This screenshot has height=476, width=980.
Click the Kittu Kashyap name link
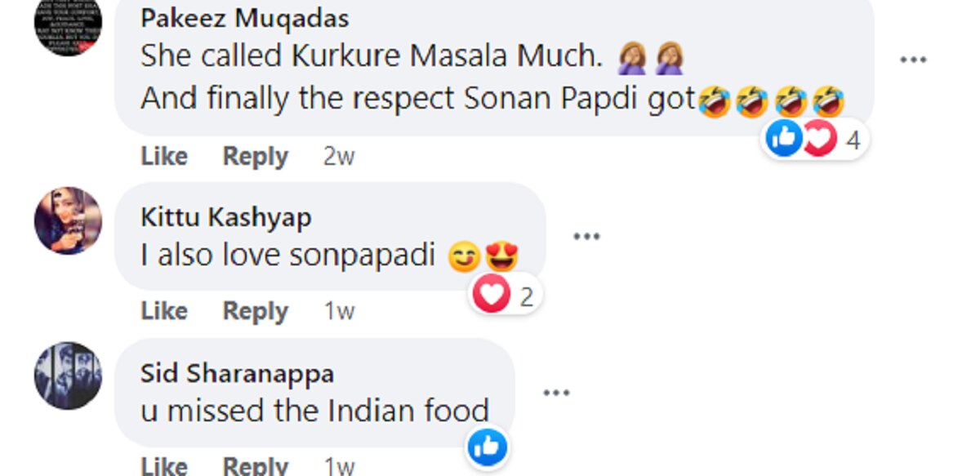226,217
